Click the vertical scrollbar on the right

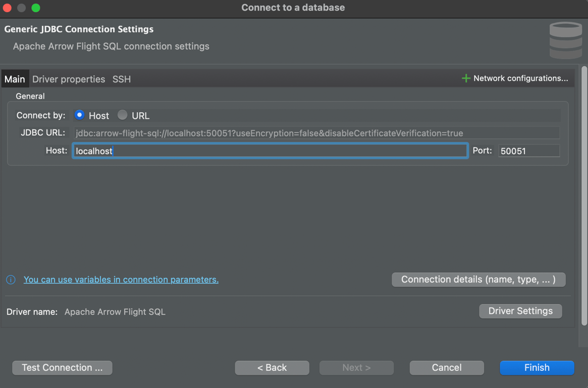pos(584,196)
